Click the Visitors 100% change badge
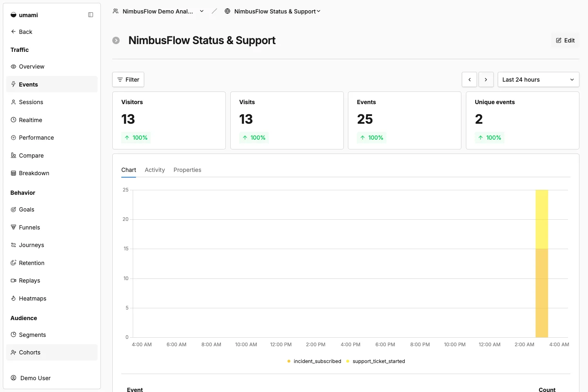 136,138
